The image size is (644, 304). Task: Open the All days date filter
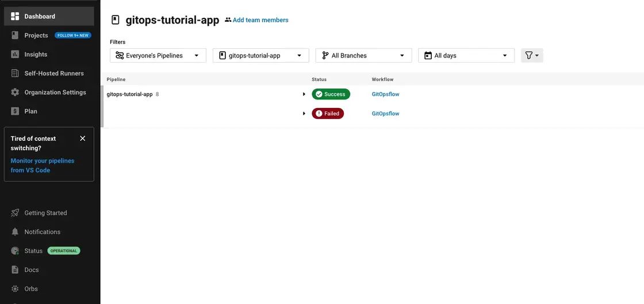pyautogui.click(x=466, y=55)
